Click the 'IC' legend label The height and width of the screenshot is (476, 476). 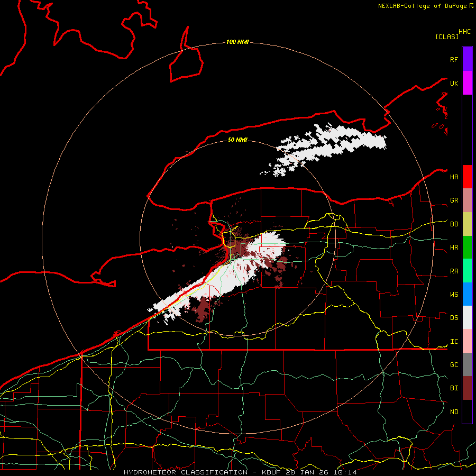click(454, 342)
